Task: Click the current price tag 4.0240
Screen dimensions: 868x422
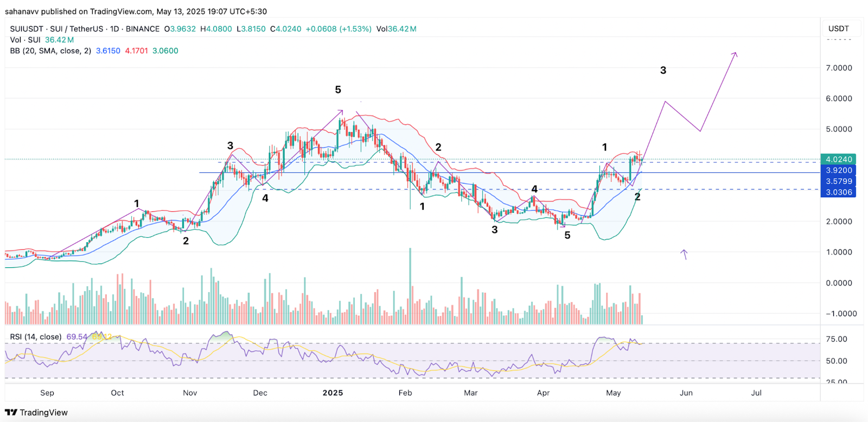Action: (839, 159)
